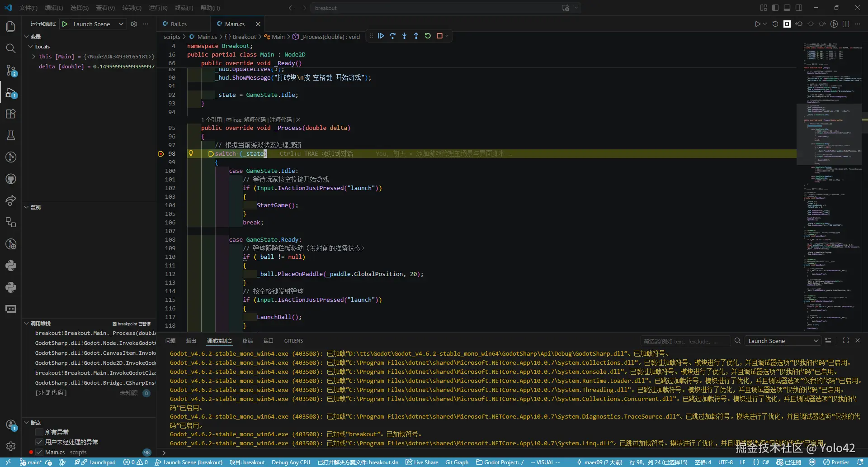
Task: Click the debug console filter input
Action: (684, 341)
